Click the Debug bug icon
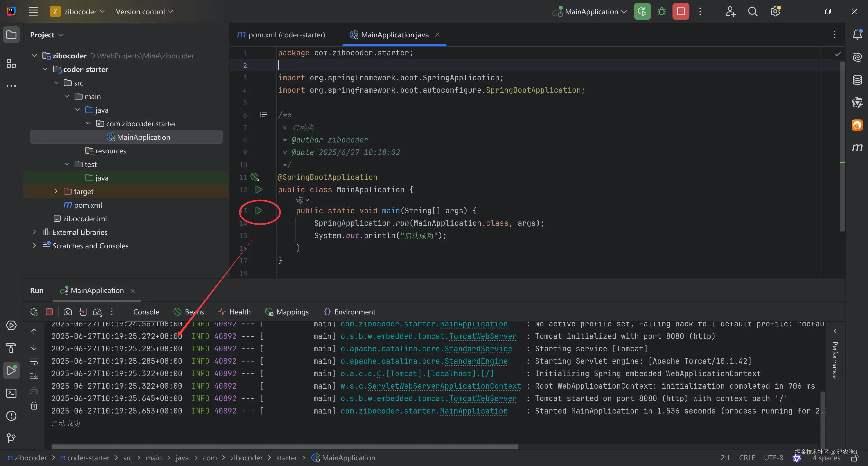The height and width of the screenshot is (466, 868). (x=661, y=12)
